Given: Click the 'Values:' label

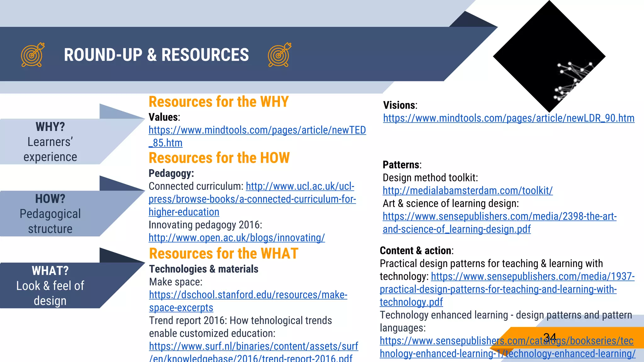Looking at the screenshot, I should click(164, 117).
